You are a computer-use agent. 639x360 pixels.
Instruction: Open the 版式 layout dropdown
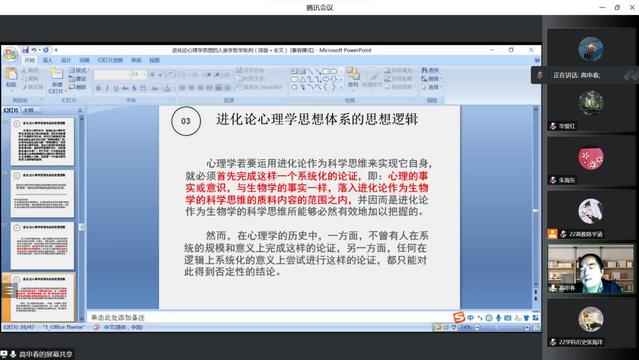coord(78,71)
